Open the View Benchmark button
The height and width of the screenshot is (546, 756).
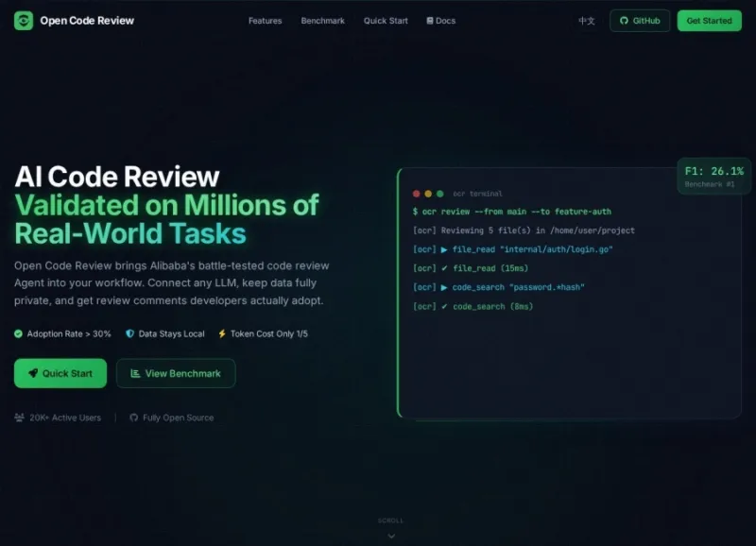(176, 373)
